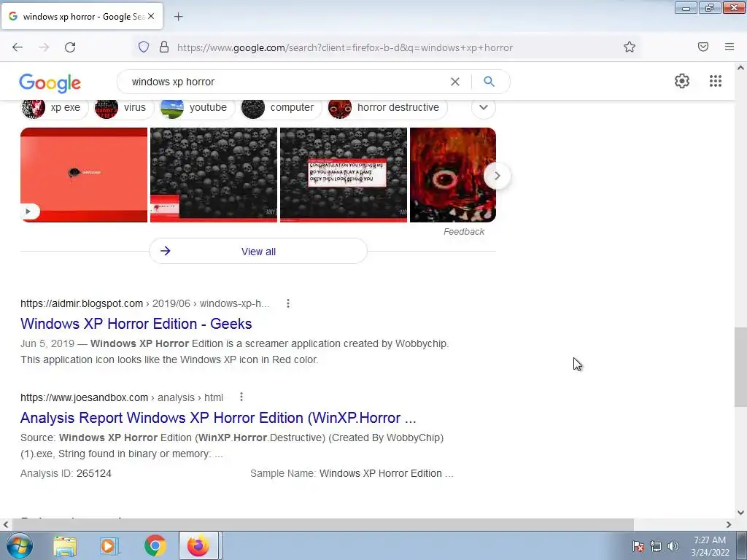The width and height of the screenshot is (747, 560).
Task: Click inside the Google search field
Action: (286, 82)
